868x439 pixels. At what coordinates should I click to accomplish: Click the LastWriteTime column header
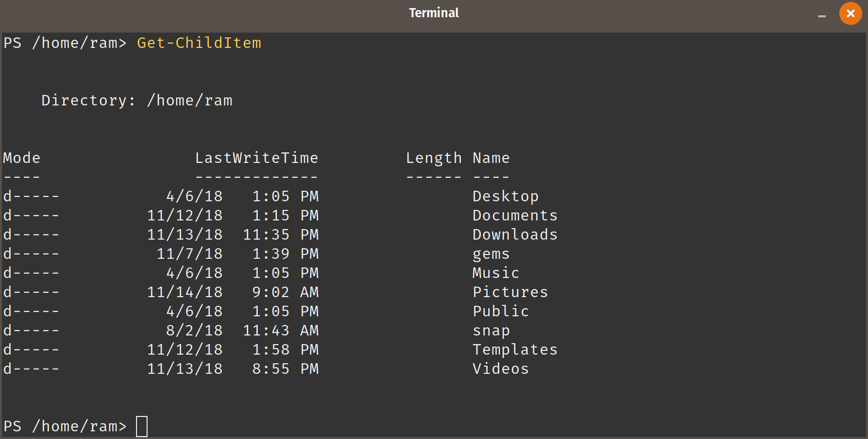pos(257,158)
